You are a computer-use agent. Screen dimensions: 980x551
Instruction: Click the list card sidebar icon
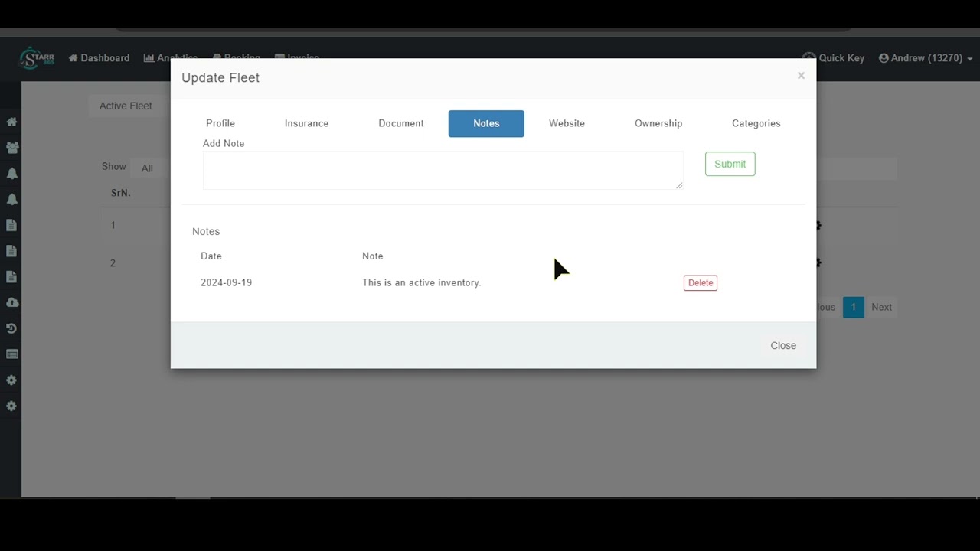click(x=11, y=354)
